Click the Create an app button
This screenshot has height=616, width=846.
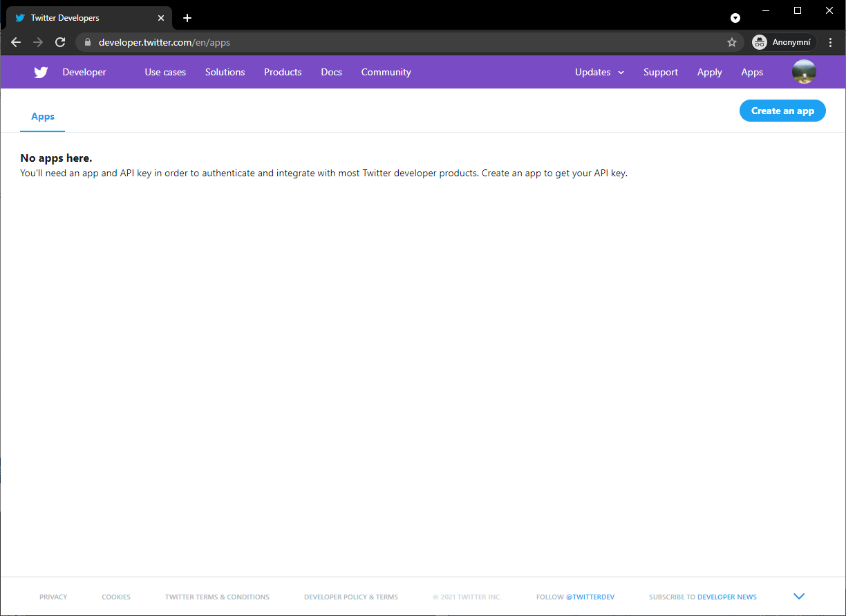[782, 111]
